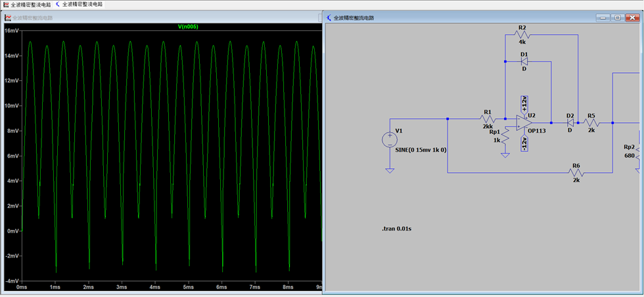Click the V(n005) trace label

tap(188, 27)
